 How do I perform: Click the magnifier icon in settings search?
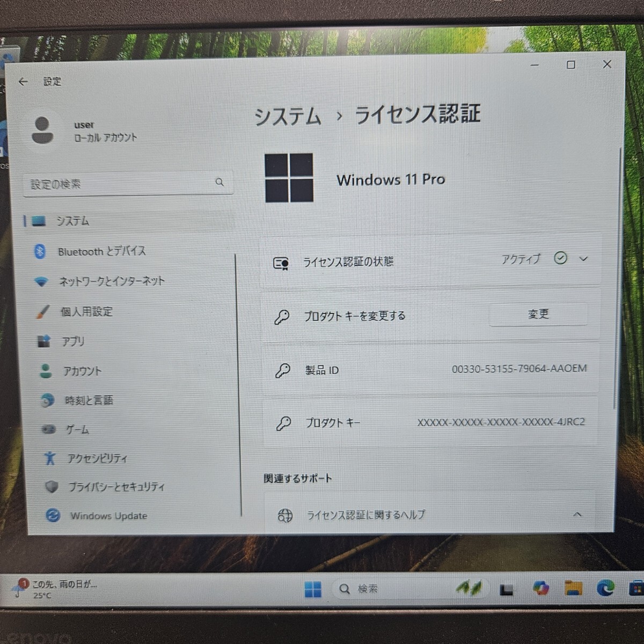219,182
